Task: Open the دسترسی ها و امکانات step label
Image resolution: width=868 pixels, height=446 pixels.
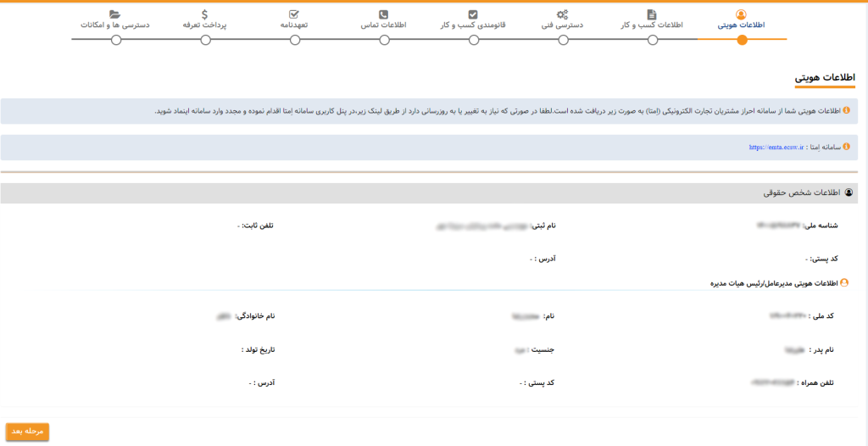Action: (115, 25)
